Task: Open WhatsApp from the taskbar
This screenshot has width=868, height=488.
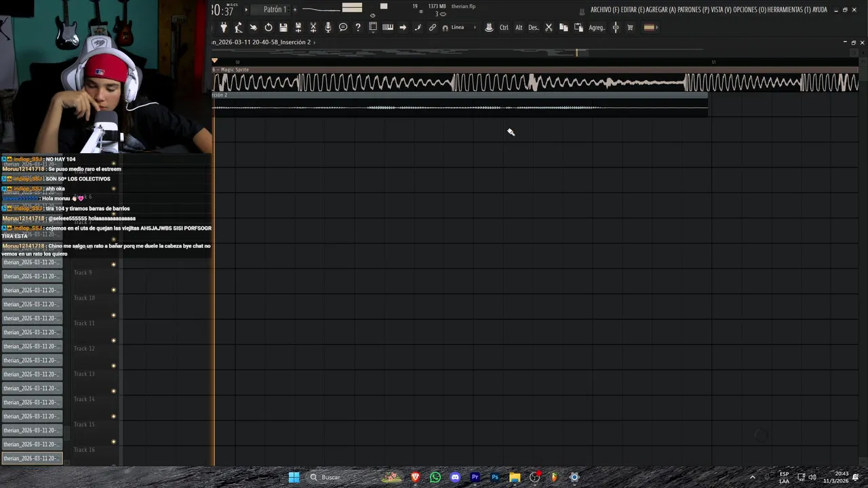Action: pos(435,477)
